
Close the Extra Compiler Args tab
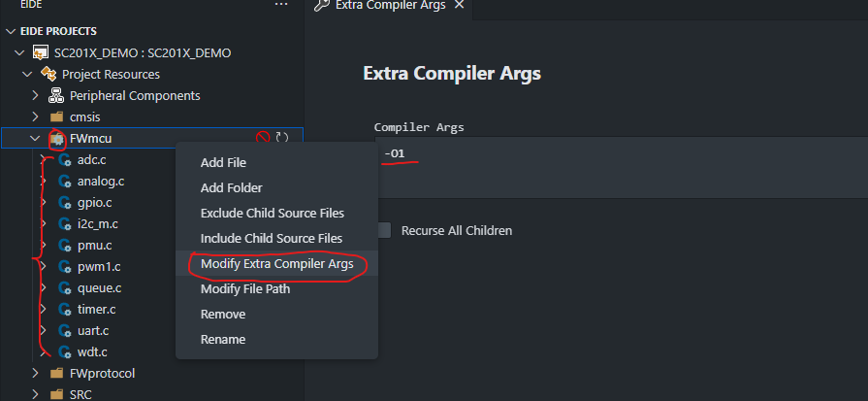coord(459,6)
